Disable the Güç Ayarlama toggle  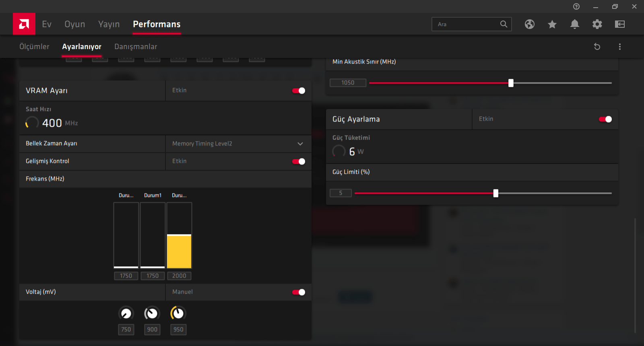point(605,119)
